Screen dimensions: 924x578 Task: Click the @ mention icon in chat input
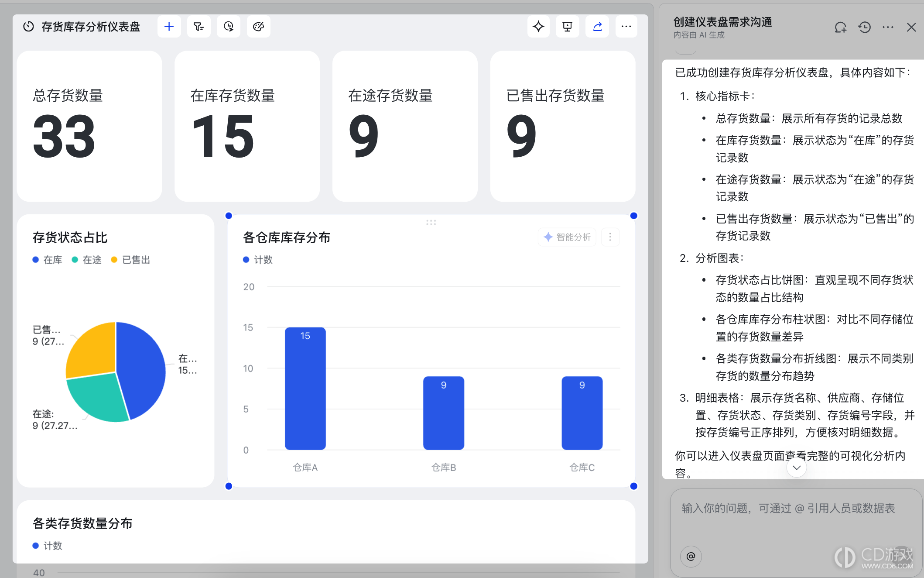pos(691,556)
